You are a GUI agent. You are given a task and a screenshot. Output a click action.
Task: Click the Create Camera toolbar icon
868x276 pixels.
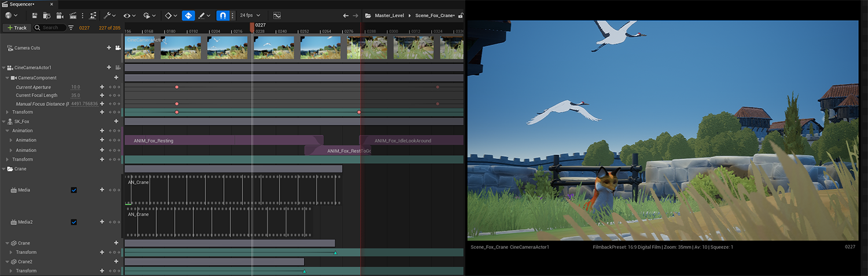coord(60,16)
